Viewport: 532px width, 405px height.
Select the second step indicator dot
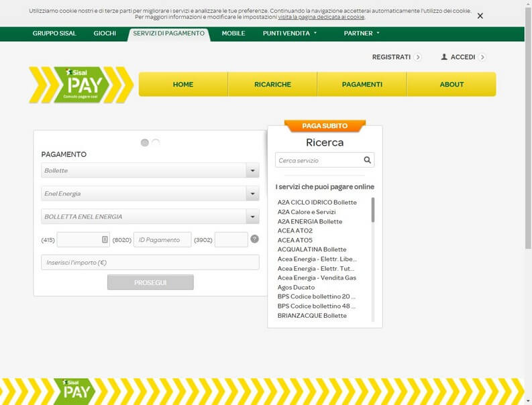tap(156, 143)
